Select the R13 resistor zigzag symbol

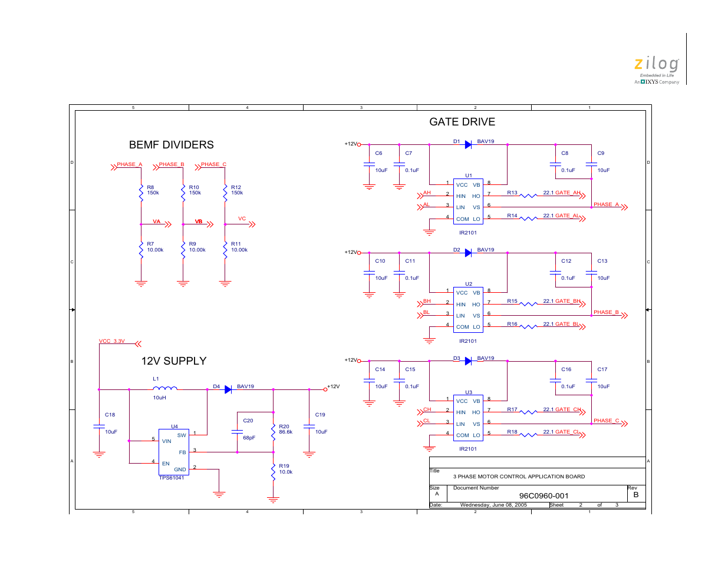(528, 196)
